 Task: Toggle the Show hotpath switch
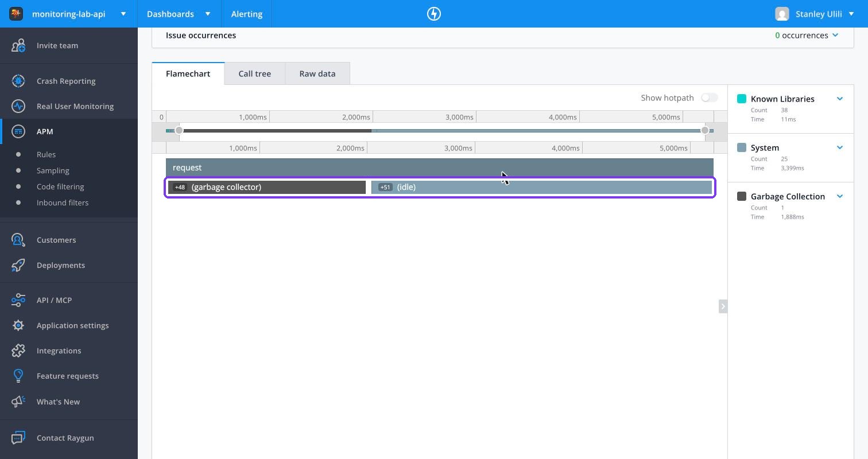(x=710, y=98)
